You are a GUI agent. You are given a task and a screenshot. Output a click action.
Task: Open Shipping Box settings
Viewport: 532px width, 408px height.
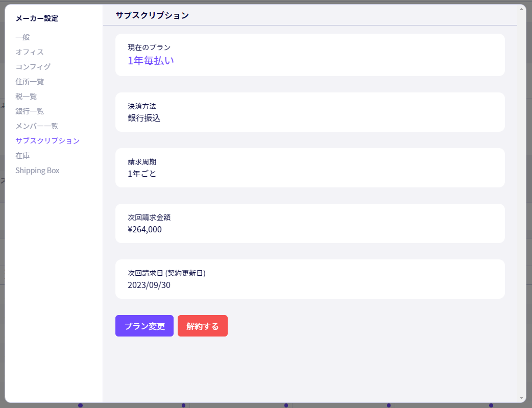point(37,171)
